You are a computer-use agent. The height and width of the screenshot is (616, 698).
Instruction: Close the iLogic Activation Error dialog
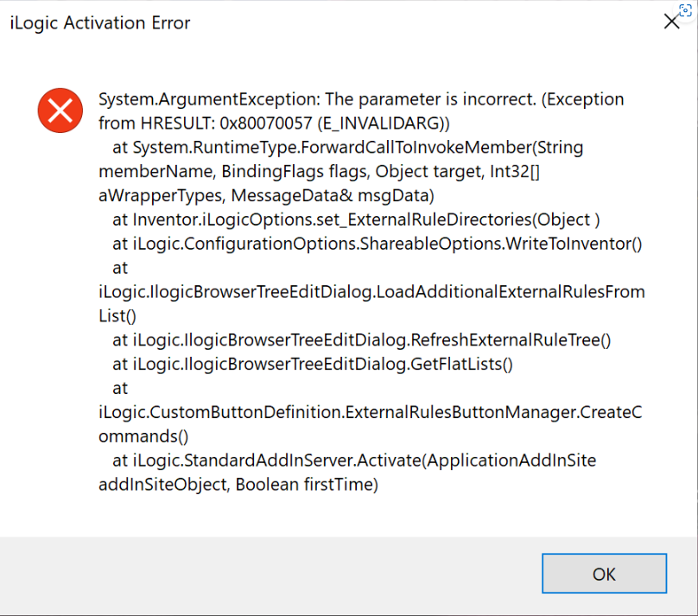[672, 22]
